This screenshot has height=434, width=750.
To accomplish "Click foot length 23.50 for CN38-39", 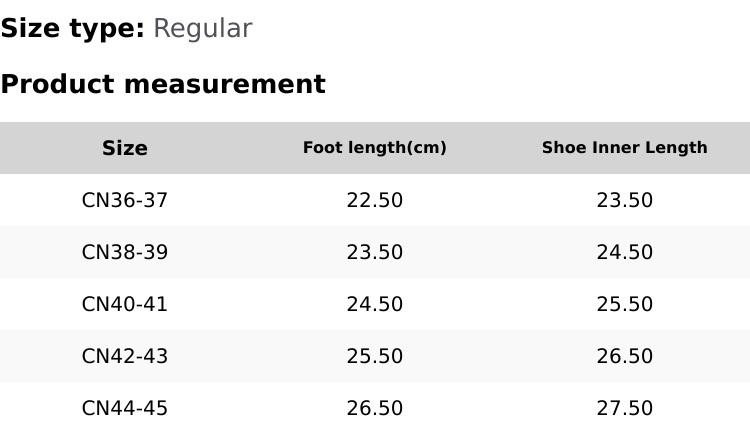I will 375,252.
